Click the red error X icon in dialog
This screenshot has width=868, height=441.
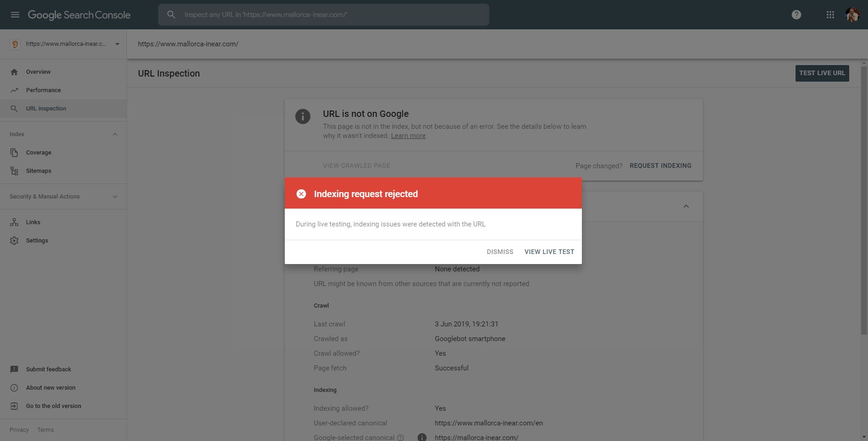pyautogui.click(x=301, y=194)
